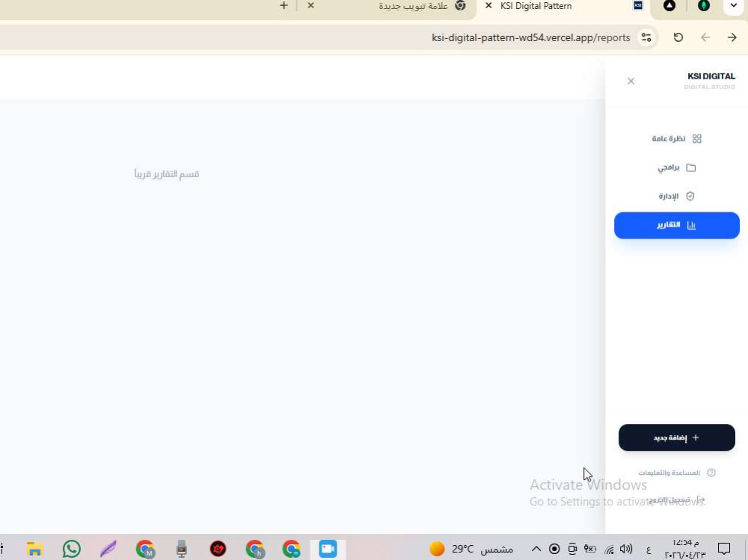Open File Explorer from taskbar
Viewport: 748px width, 560px height.
coord(35,549)
